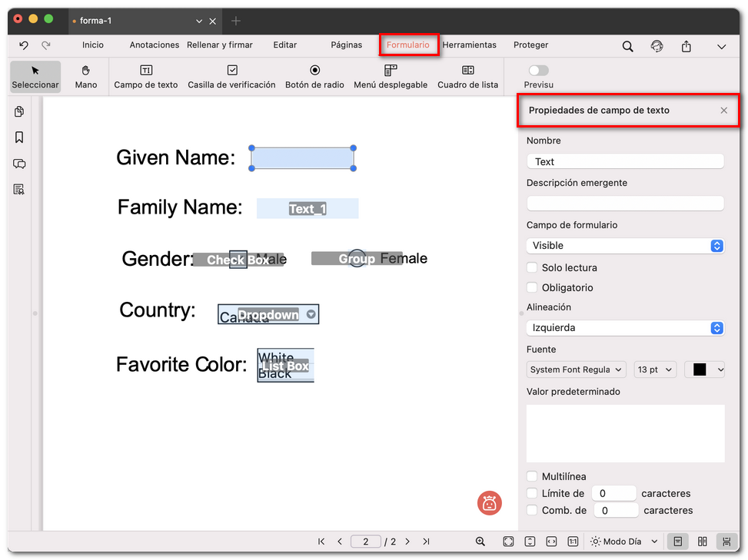The image size is (748, 560).
Task: Open the search magnifier in top bar
Action: click(627, 46)
